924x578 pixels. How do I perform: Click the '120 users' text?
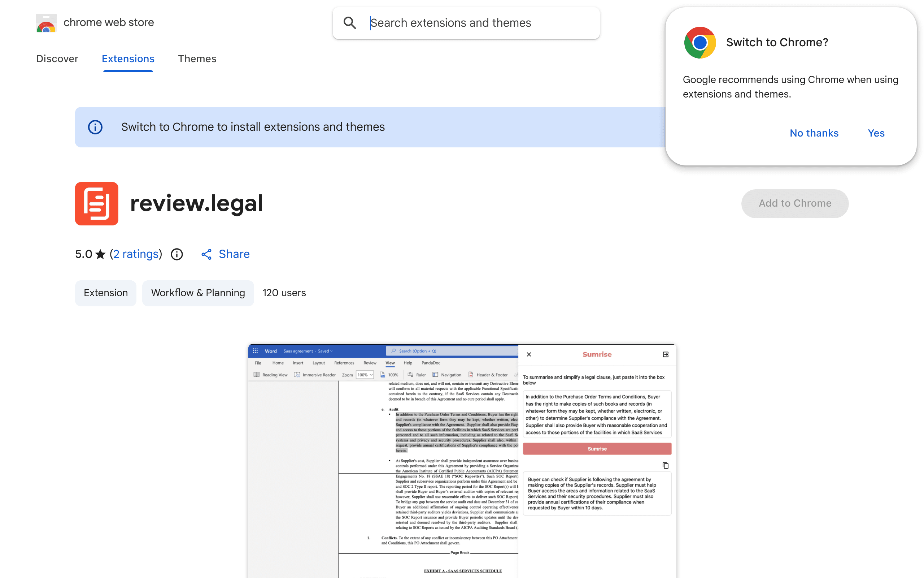(x=284, y=293)
